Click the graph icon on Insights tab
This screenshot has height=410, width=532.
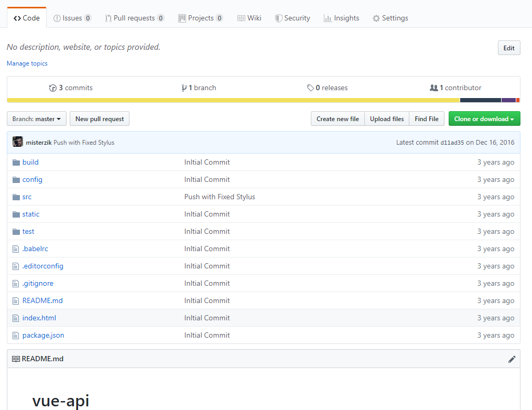(x=328, y=18)
